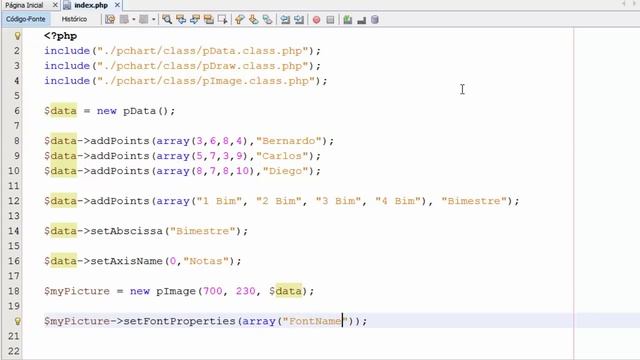This screenshot has height=360, width=640.
Task: Toggle Rectangular Selection icon
Action: click(x=222, y=19)
